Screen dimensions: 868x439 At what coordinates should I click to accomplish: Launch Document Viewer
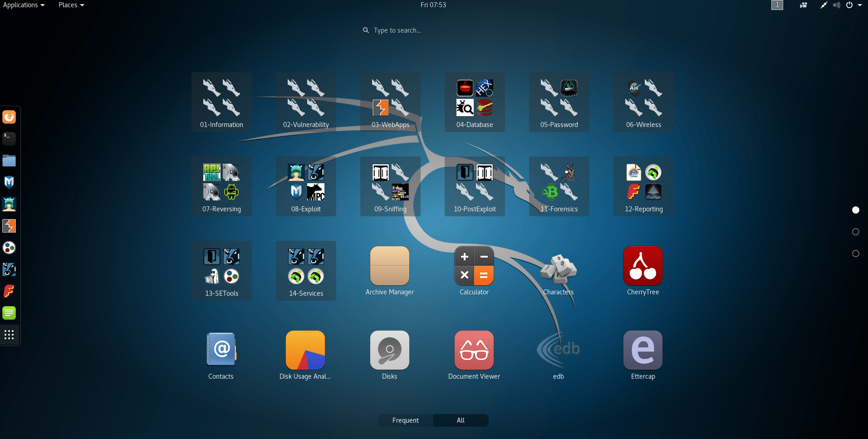[x=474, y=355]
